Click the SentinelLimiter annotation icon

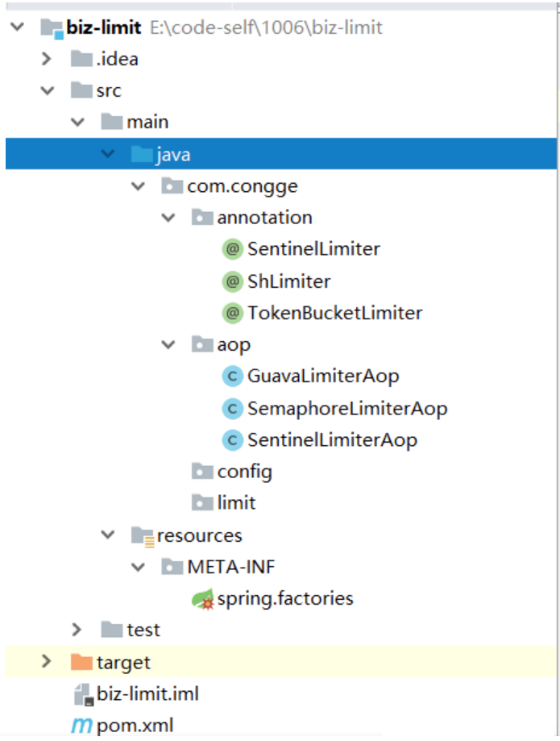click(x=231, y=249)
